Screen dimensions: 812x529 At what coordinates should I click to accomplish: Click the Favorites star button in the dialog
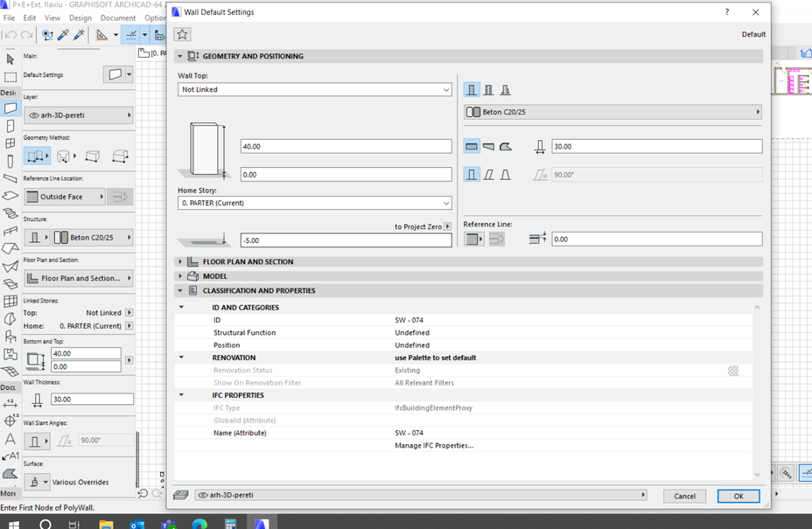click(x=182, y=34)
